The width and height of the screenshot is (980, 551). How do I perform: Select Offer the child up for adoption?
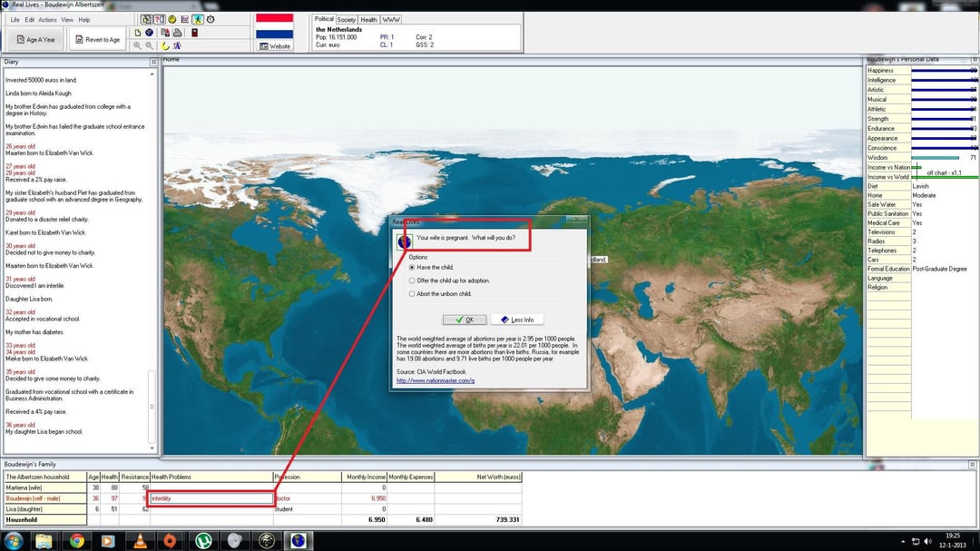point(449,280)
